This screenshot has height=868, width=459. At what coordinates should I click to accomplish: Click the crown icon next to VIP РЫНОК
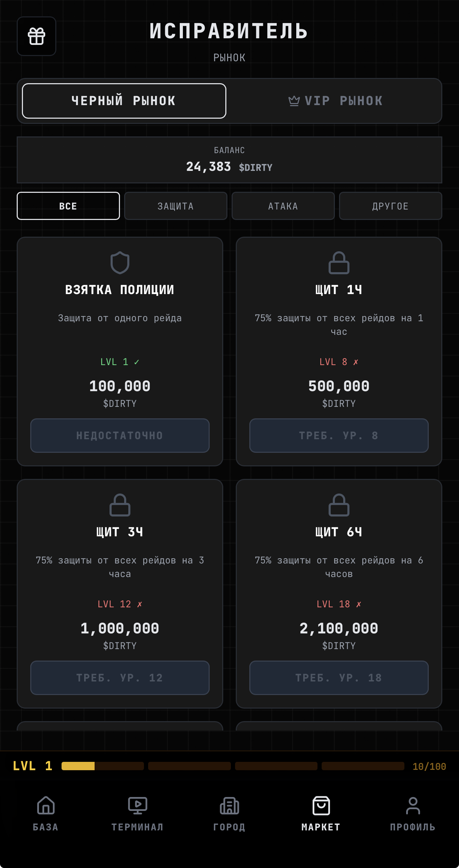tap(294, 101)
